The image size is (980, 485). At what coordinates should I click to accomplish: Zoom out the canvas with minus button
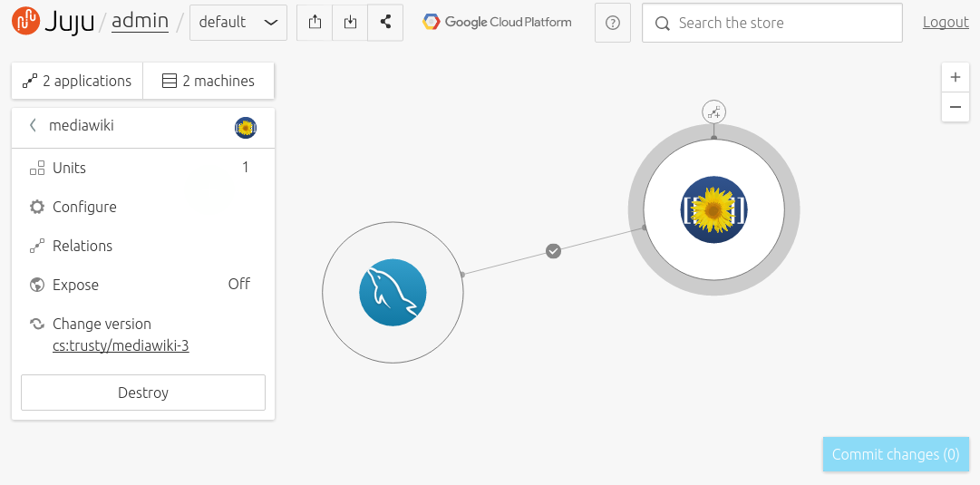coord(955,107)
